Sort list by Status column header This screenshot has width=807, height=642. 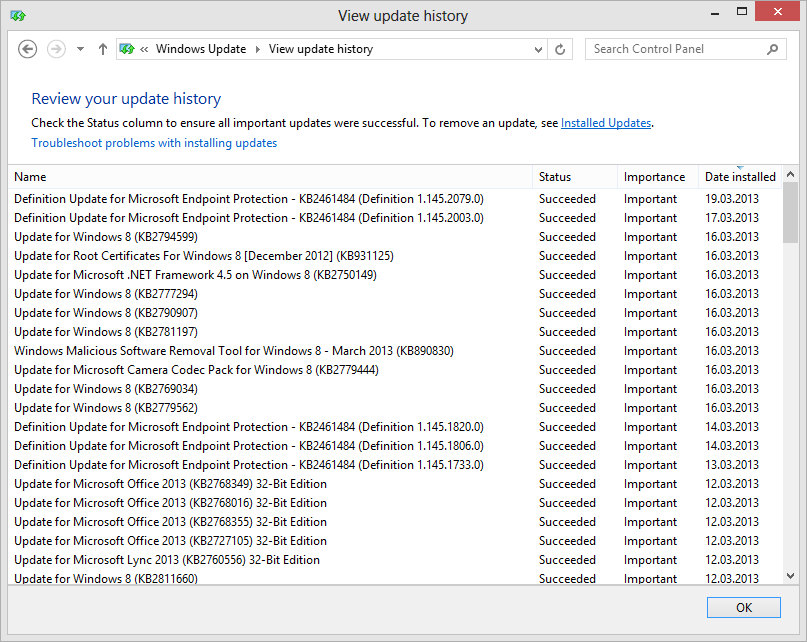(575, 177)
